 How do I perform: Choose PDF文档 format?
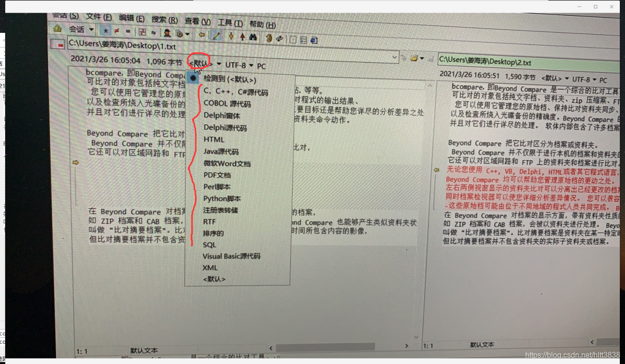click(217, 175)
